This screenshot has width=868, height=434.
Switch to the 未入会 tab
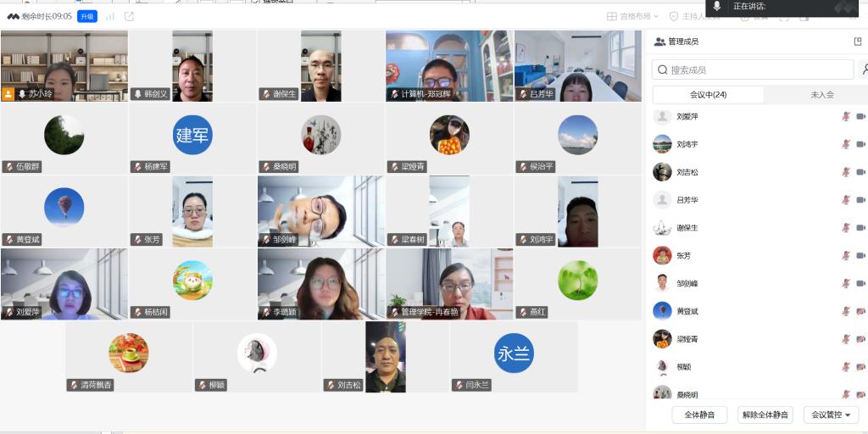(822, 95)
